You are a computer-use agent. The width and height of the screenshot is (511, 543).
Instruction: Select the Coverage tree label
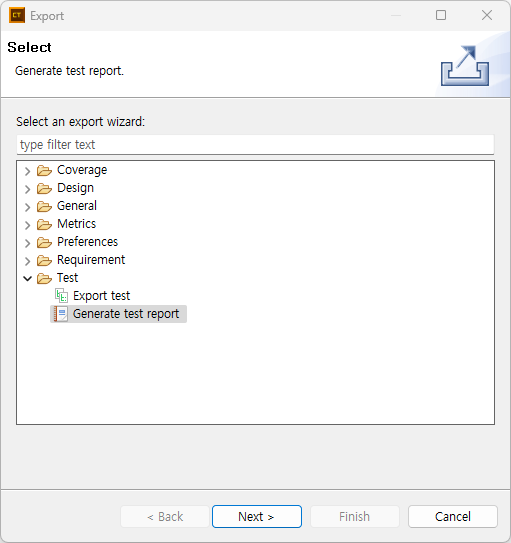coord(82,170)
